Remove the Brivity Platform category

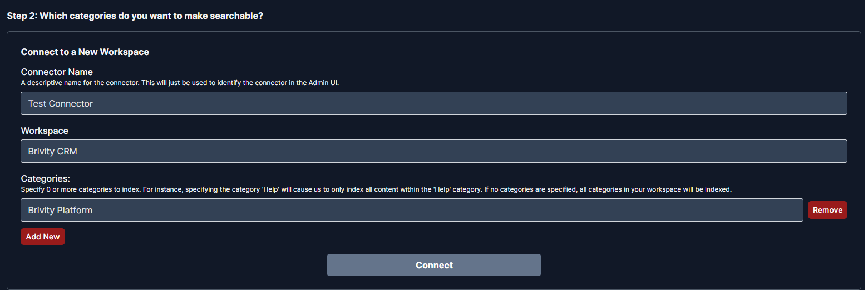(827, 210)
